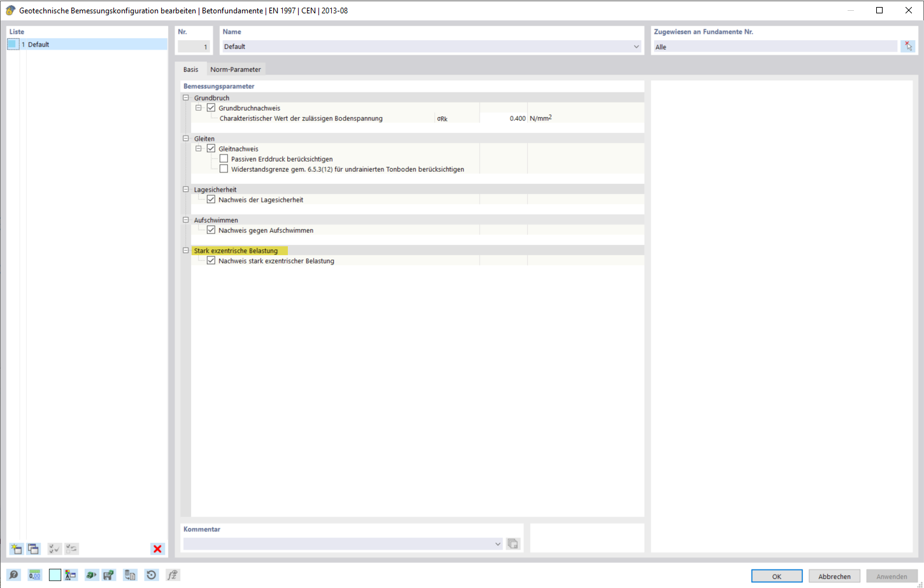Invert list selection icon
924x588 pixels.
tap(71, 549)
